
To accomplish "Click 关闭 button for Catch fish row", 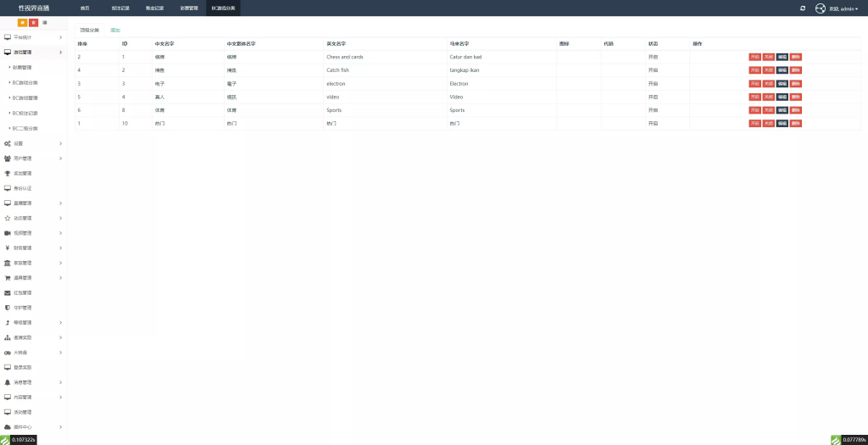I will pos(768,70).
